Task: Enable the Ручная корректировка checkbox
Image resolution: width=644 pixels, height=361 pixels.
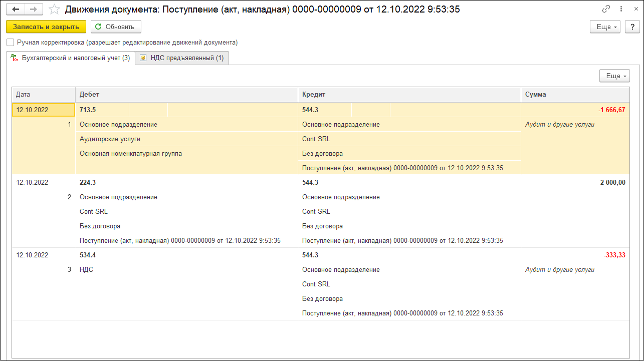Action: (x=11, y=43)
